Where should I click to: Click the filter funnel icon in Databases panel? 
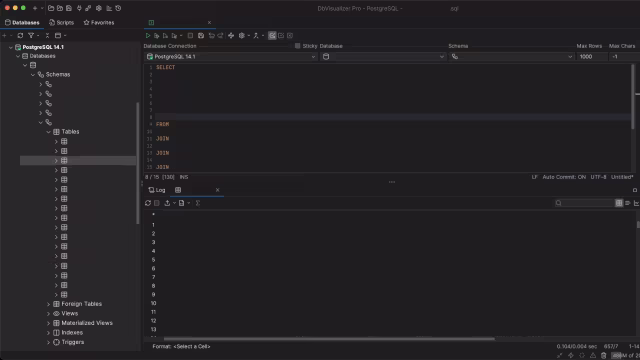pos(31,36)
